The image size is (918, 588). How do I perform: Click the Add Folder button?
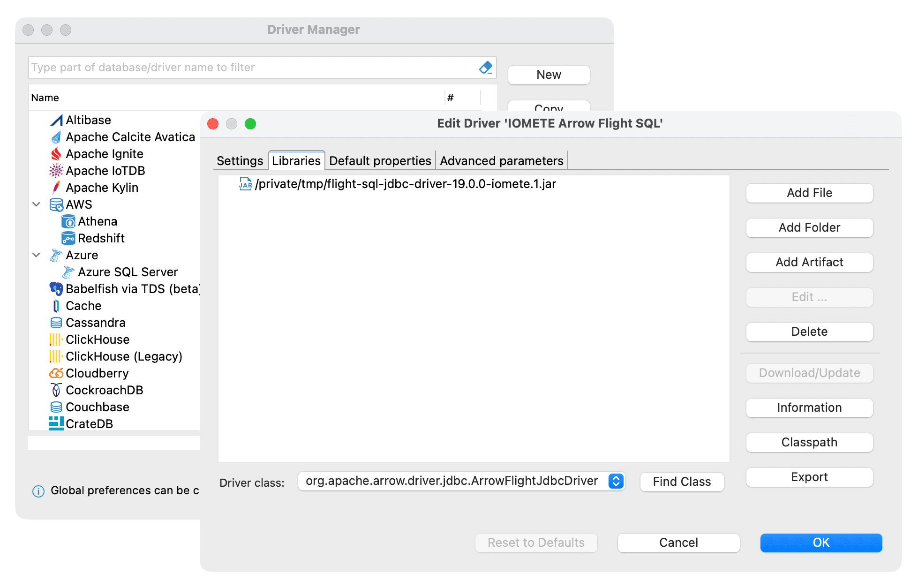[809, 228]
